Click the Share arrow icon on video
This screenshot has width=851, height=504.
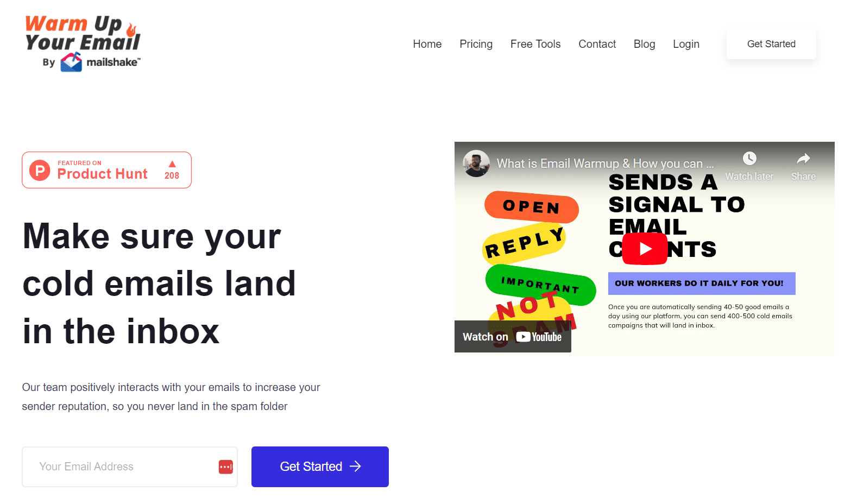pos(803,158)
